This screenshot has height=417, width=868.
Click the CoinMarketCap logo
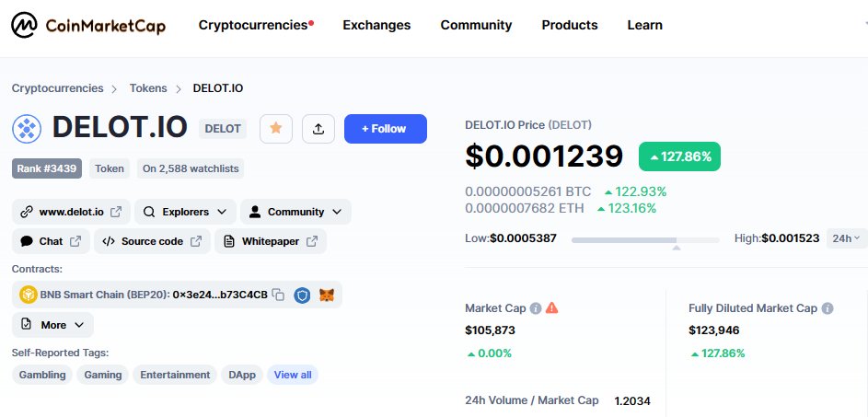coord(88,25)
